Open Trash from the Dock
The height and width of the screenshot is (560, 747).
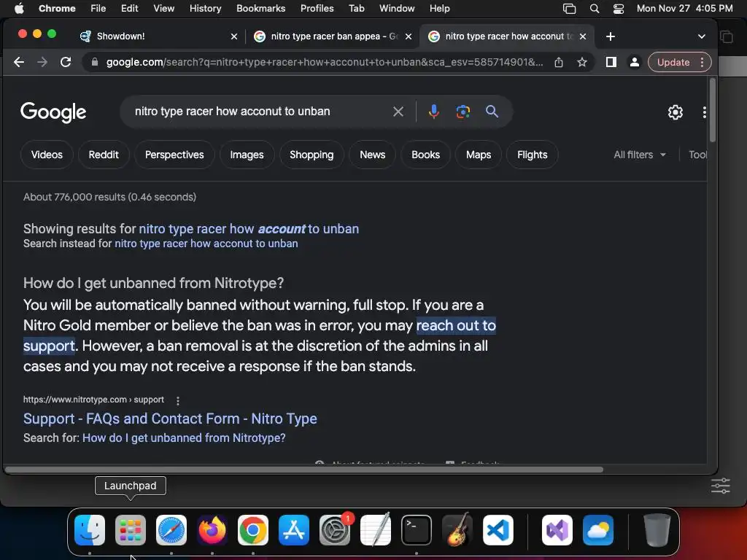coord(657,529)
